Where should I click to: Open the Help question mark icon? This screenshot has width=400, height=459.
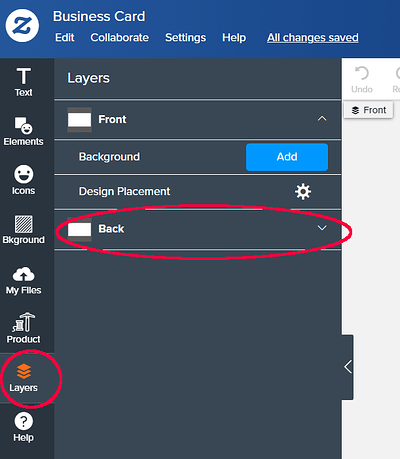(x=23, y=421)
